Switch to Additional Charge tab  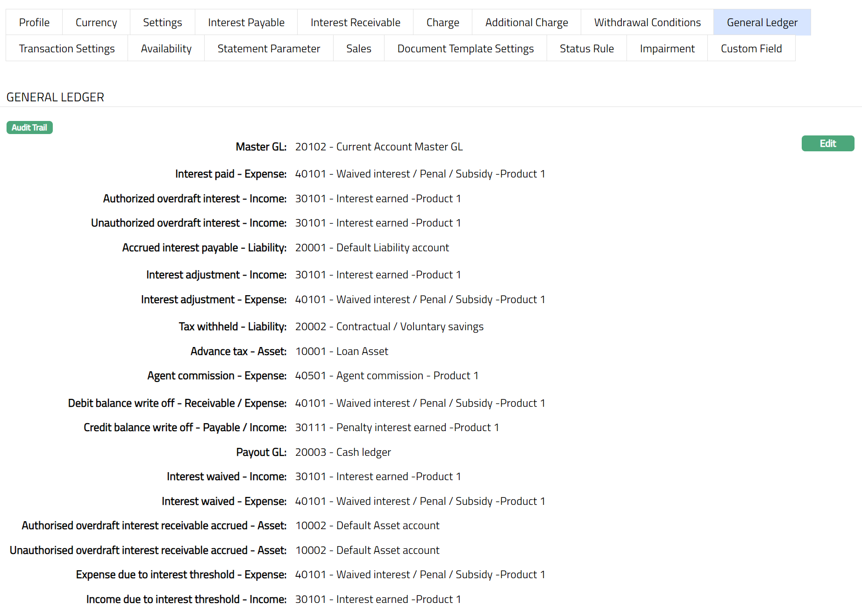pos(527,22)
